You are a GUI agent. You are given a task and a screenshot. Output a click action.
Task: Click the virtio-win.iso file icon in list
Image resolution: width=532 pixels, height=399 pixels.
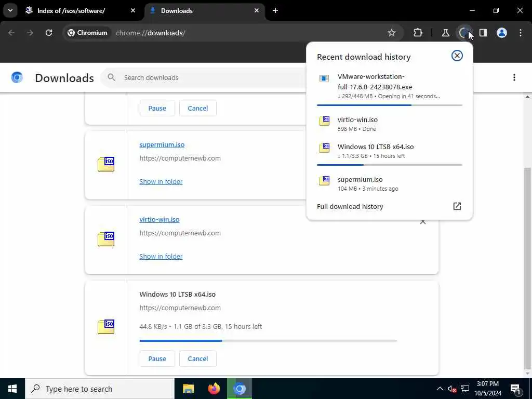[106, 239]
